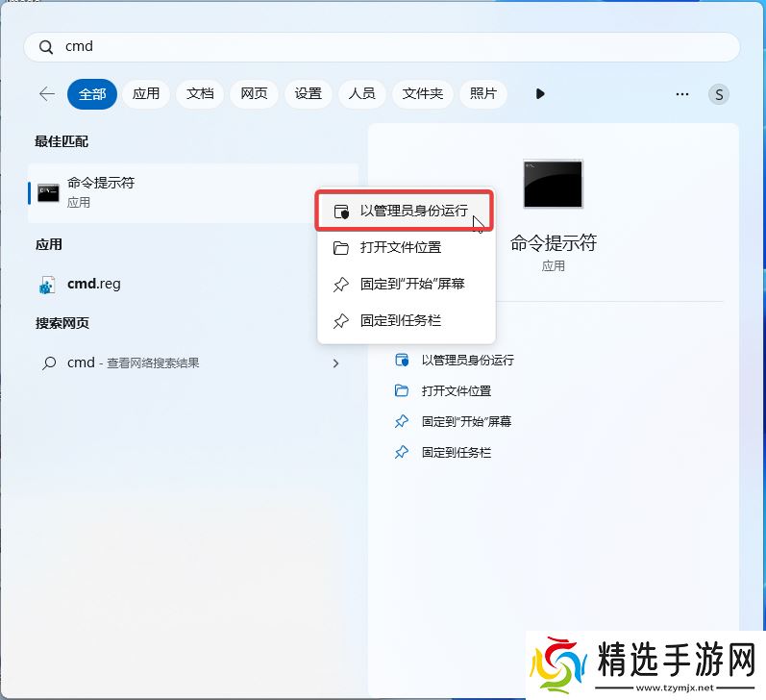
Task: Open the three-dots more options menu
Action: pos(682,94)
